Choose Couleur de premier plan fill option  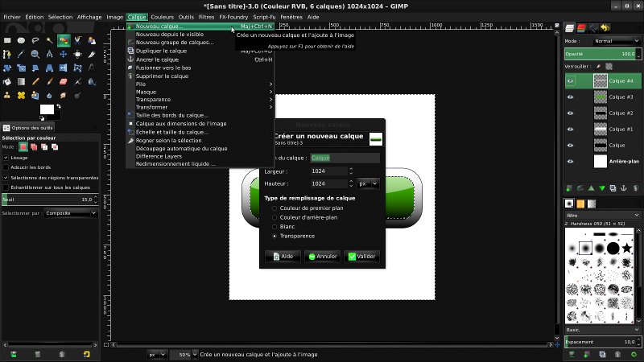[275, 208]
